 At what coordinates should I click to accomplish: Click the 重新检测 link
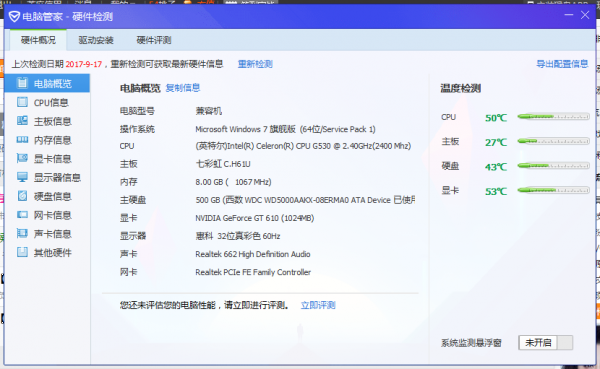(255, 64)
